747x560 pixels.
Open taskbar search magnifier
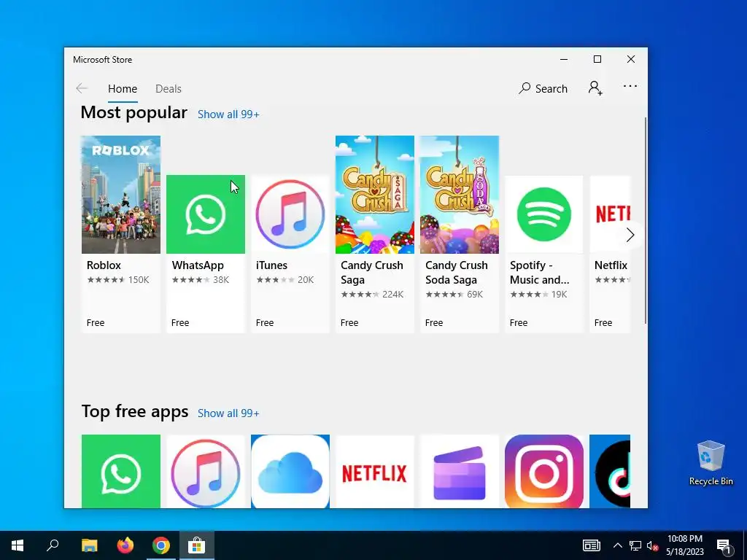[53, 545]
